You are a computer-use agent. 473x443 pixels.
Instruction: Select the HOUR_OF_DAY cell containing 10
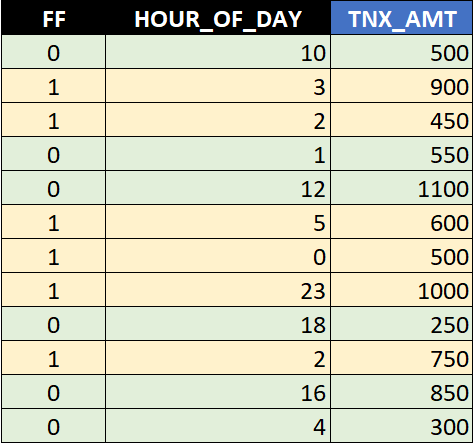click(218, 52)
